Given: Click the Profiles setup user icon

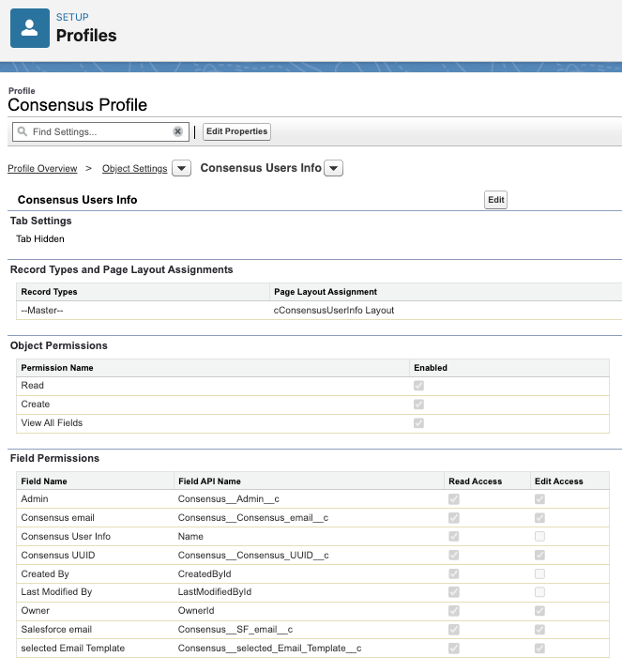Looking at the screenshot, I should 30,28.
